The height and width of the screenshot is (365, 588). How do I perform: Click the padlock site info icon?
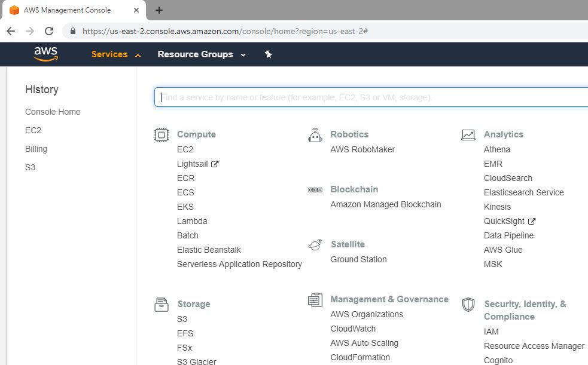(x=73, y=31)
